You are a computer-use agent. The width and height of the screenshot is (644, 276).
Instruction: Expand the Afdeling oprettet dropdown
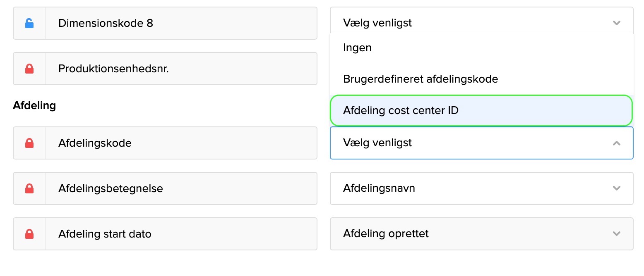point(481,234)
